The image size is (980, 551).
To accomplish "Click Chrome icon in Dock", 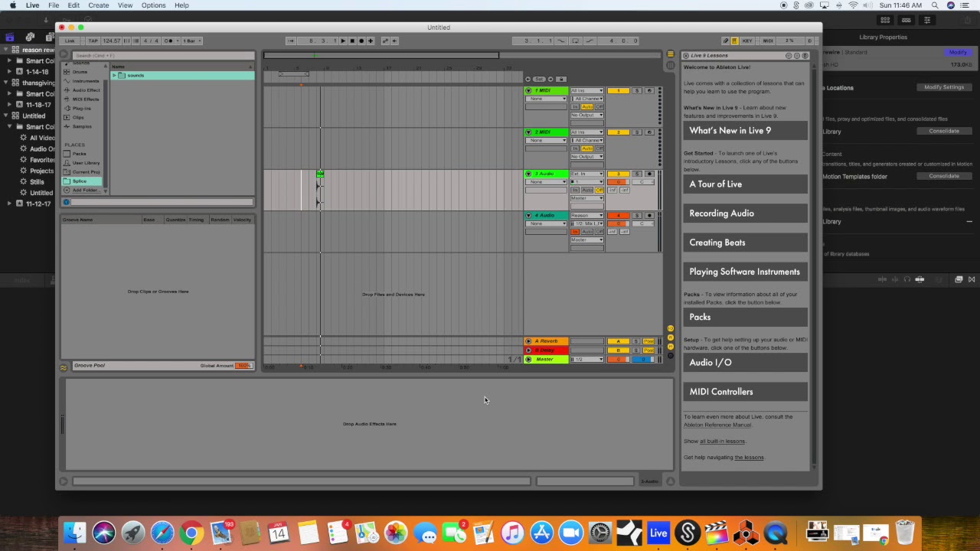I will (x=191, y=533).
